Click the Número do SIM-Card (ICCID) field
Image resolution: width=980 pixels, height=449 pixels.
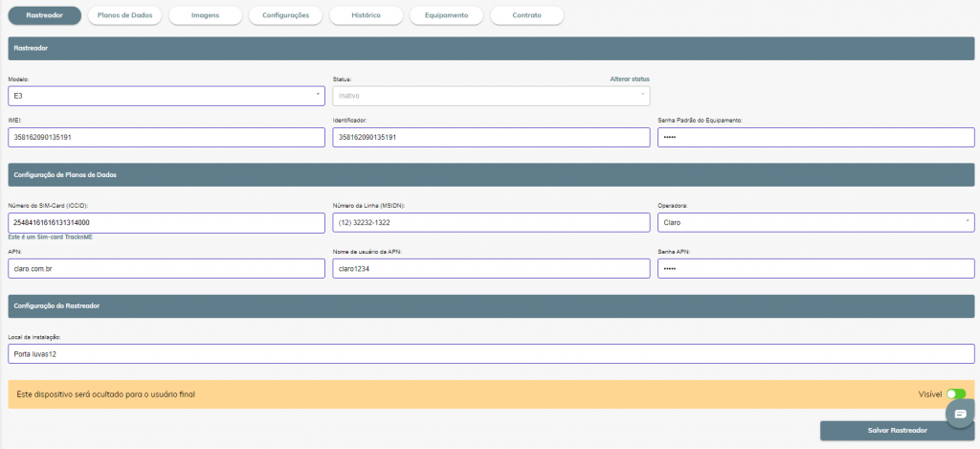(x=167, y=223)
